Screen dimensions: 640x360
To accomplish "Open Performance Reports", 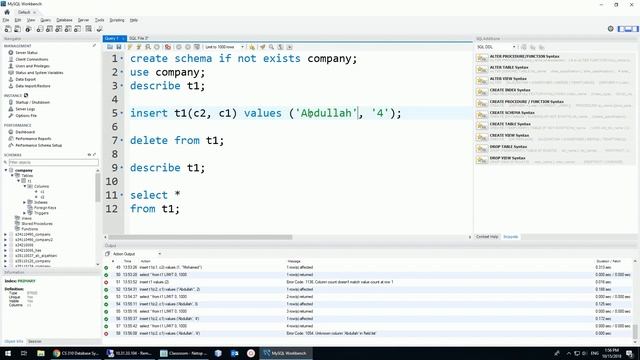I will [33, 138].
